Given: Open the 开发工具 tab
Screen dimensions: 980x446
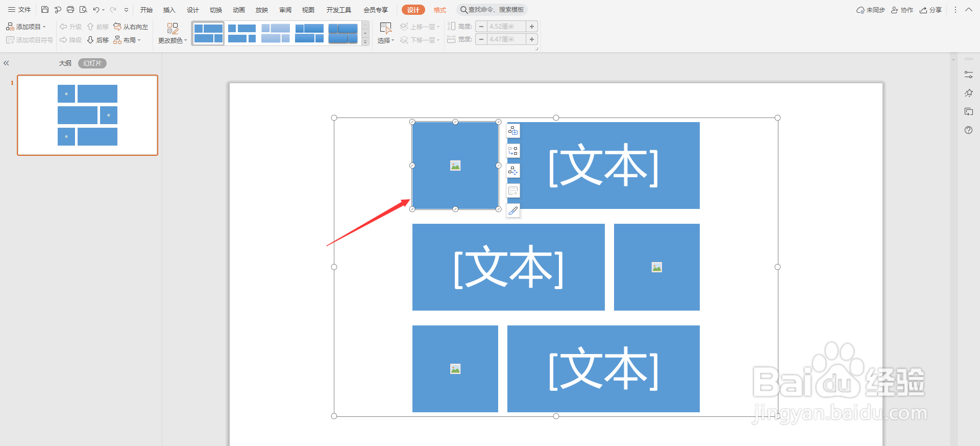Looking at the screenshot, I should (x=339, y=10).
